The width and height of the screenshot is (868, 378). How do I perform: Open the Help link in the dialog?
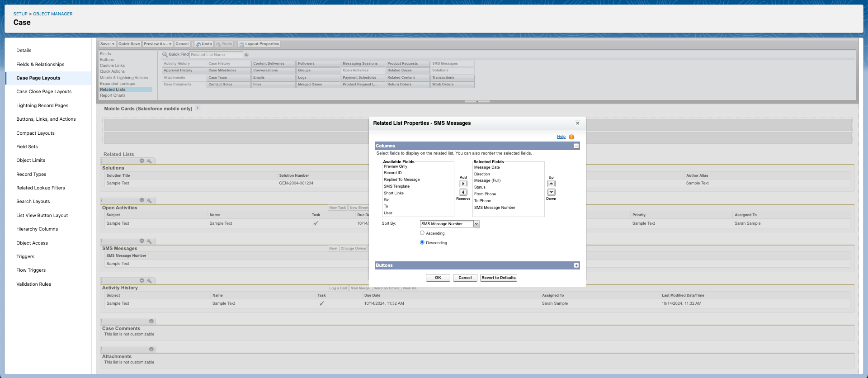(x=561, y=137)
